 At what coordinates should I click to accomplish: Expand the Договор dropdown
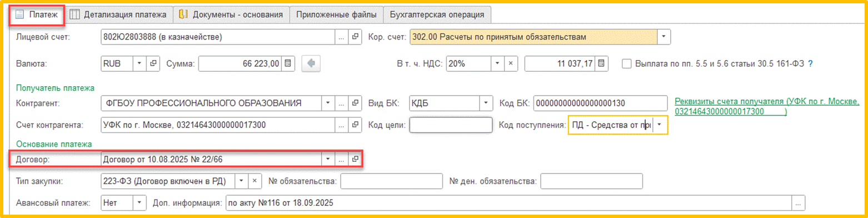coord(328,160)
